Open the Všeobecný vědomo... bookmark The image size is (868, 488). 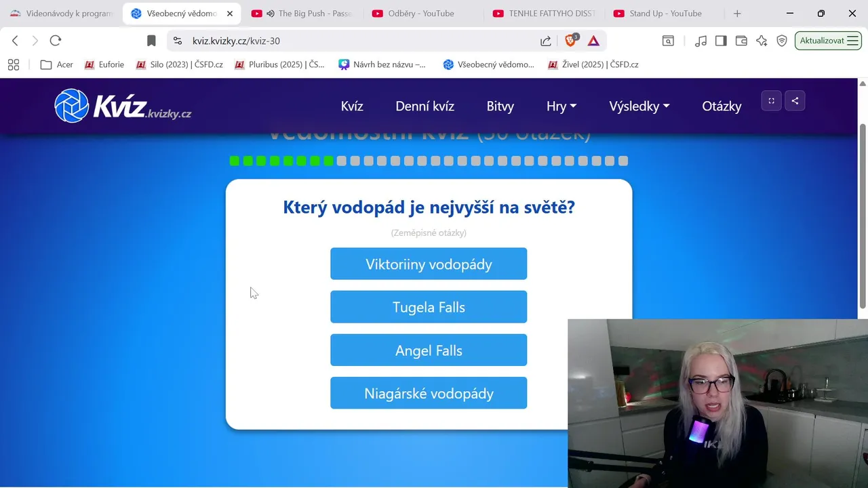pyautogui.click(x=488, y=64)
